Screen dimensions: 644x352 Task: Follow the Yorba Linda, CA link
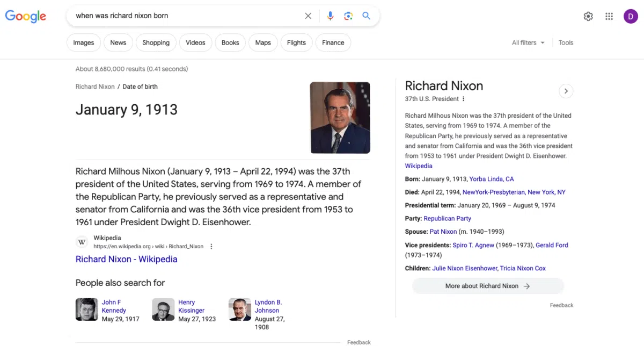[491, 179]
